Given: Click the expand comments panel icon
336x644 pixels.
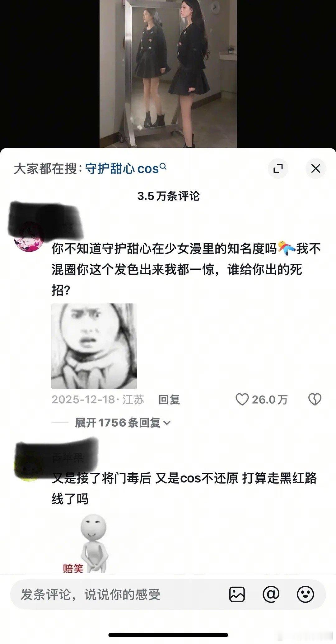Looking at the screenshot, I should tap(278, 168).
